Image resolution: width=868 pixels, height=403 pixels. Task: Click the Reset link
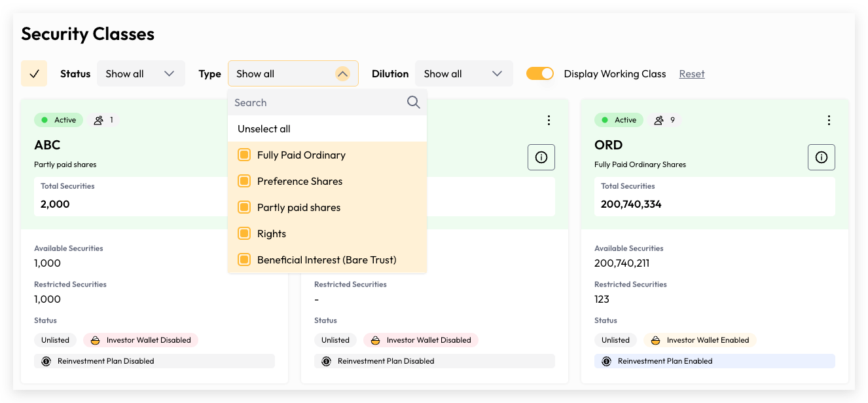click(691, 73)
